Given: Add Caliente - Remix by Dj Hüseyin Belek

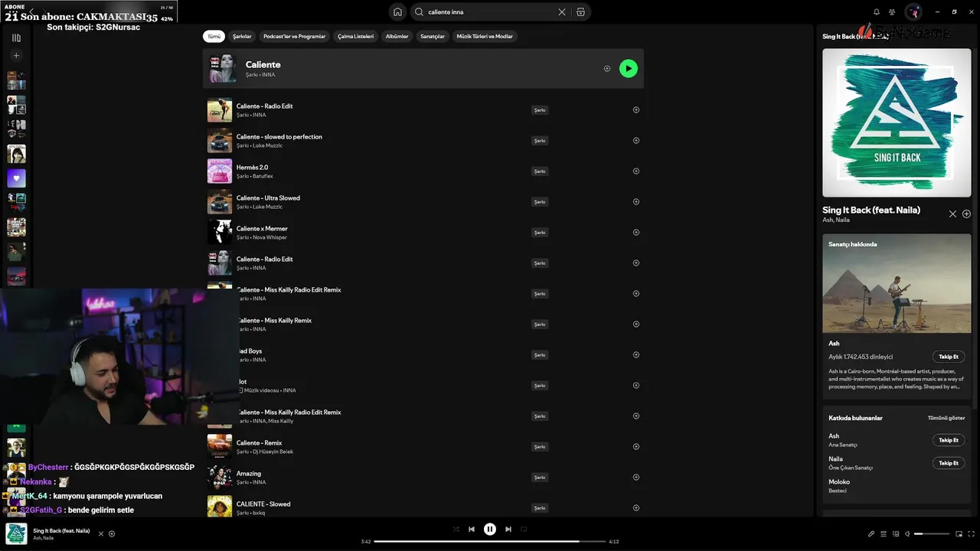Looking at the screenshot, I should [x=636, y=447].
